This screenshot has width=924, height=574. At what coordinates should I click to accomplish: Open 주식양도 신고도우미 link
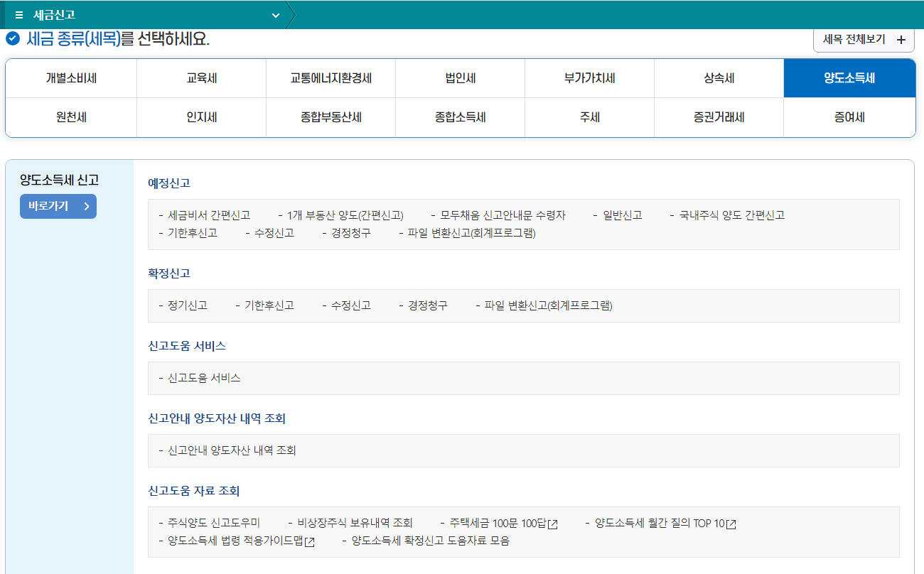coord(214,523)
